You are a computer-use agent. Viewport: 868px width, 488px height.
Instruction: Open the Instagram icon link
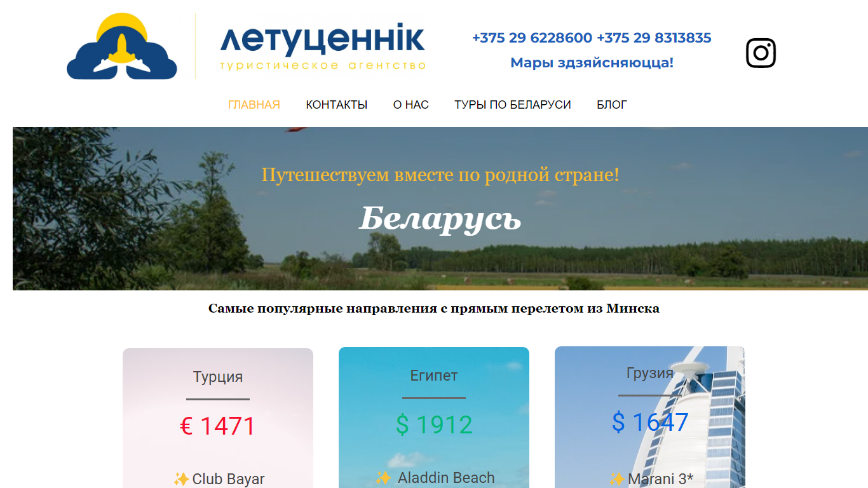[x=761, y=53]
